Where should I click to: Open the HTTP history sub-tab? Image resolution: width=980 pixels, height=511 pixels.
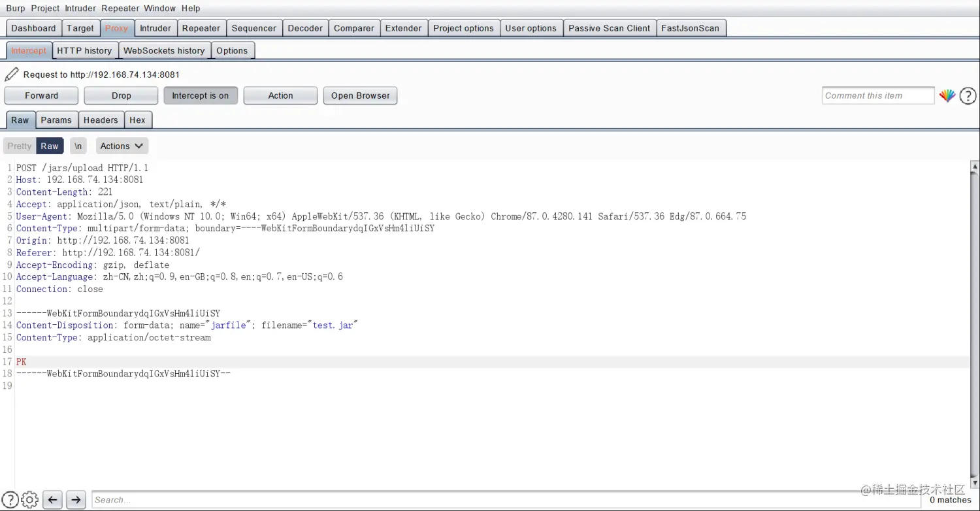click(x=84, y=50)
